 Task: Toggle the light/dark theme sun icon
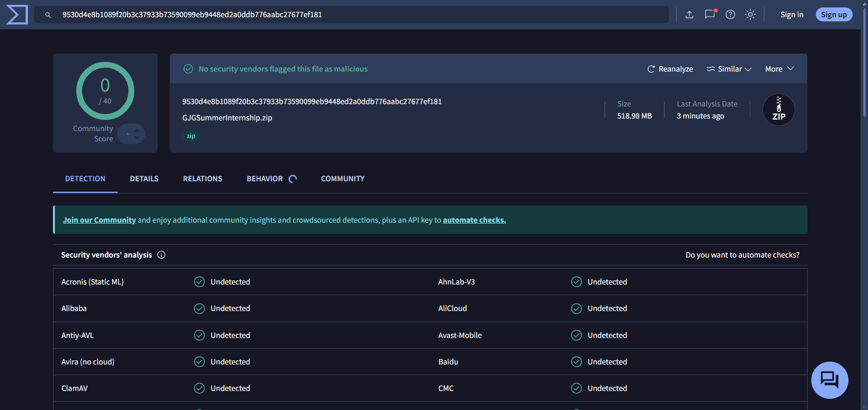tap(750, 14)
